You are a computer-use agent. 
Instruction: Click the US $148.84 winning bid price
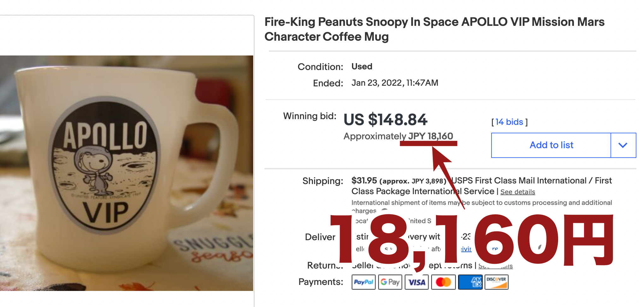(385, 120)
